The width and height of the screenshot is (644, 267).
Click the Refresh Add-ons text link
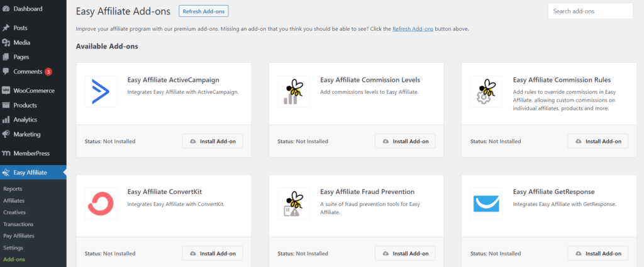[x=412, y=29]
